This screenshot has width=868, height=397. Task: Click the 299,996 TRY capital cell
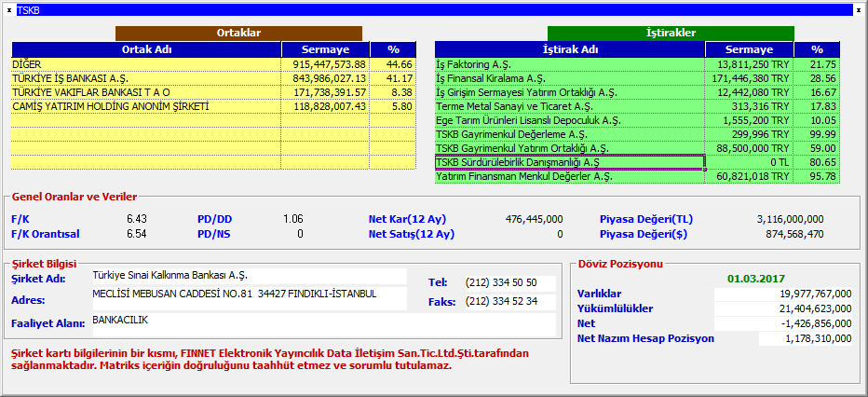pos(749,134)
